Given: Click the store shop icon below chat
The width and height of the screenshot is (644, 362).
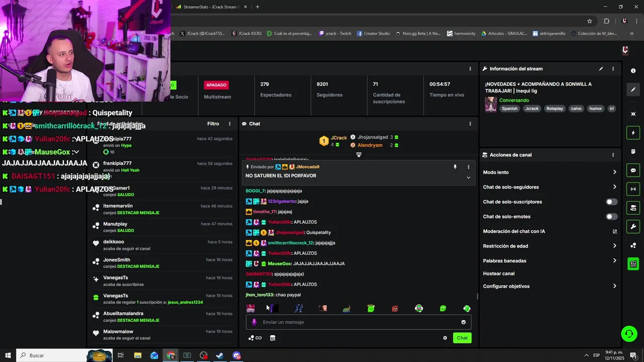Looking at the screenshot, I should pyautogui.click(x=273, y=338).
